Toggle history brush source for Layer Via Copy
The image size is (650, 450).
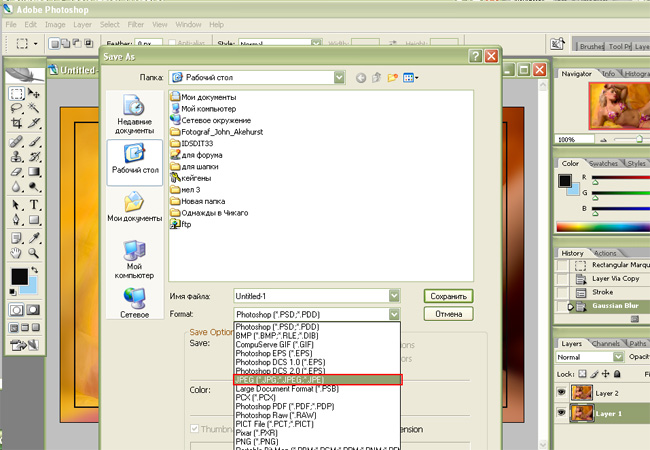coord(563,278)
